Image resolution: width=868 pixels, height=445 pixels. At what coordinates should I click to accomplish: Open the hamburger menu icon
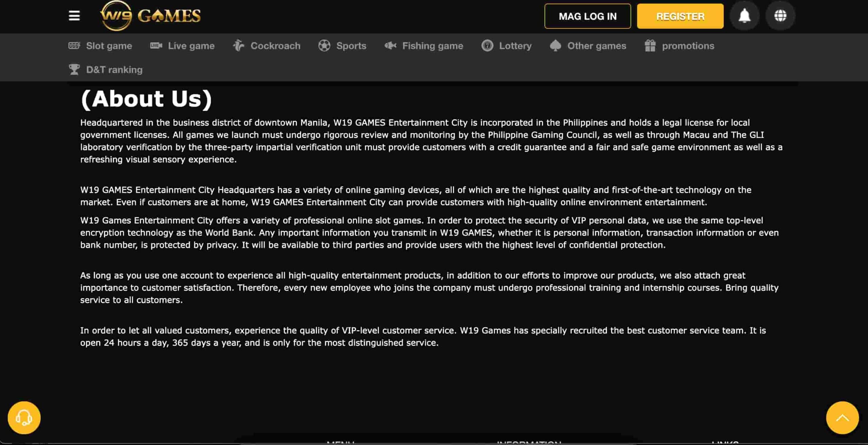74,16
